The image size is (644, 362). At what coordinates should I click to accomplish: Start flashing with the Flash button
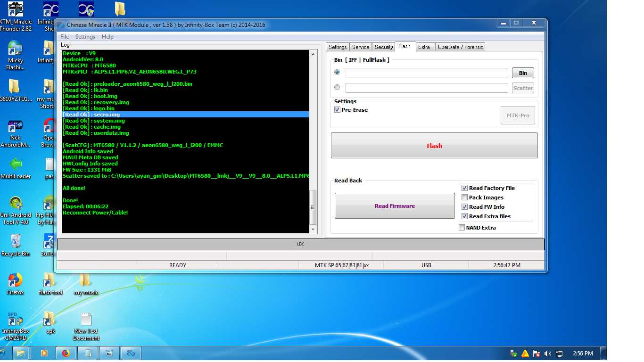click(x=434, y=146)
